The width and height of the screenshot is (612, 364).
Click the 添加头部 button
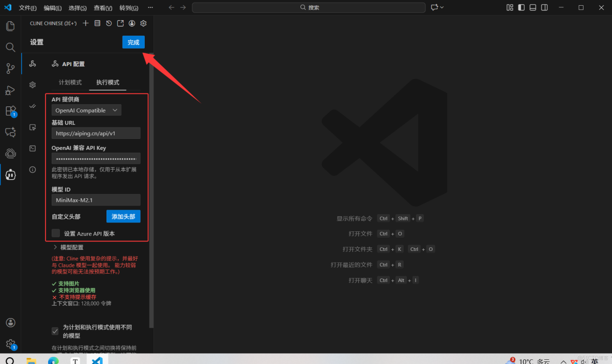pyautogui.click(x=123, y=216)
